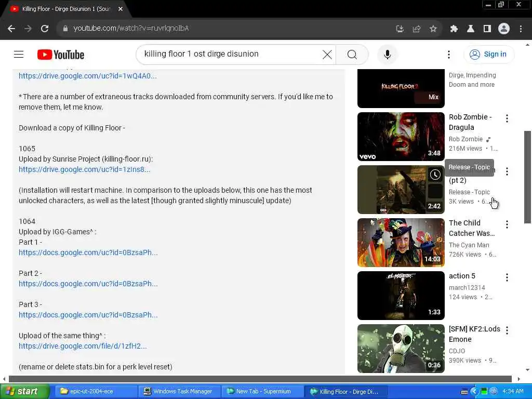
Task: Open options for Rob Zombie - Dragula video
Action: [x=507, y=118]
